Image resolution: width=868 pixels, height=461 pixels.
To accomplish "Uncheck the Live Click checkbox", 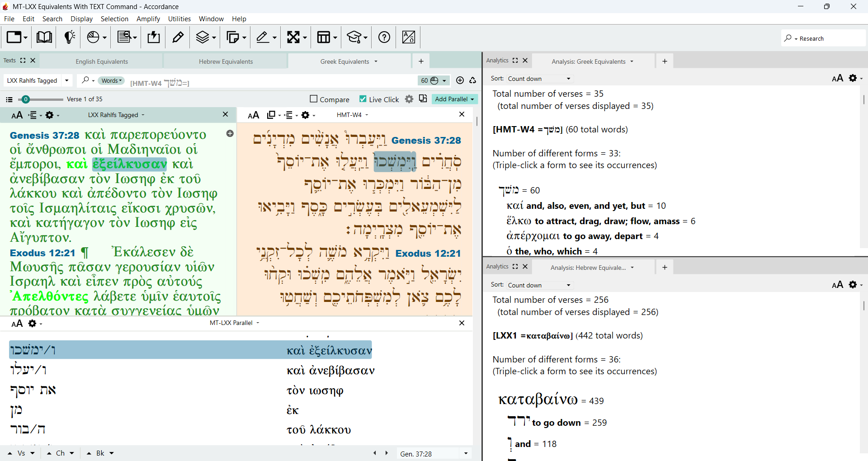I will pyautogui.click(x=363, y=99).
